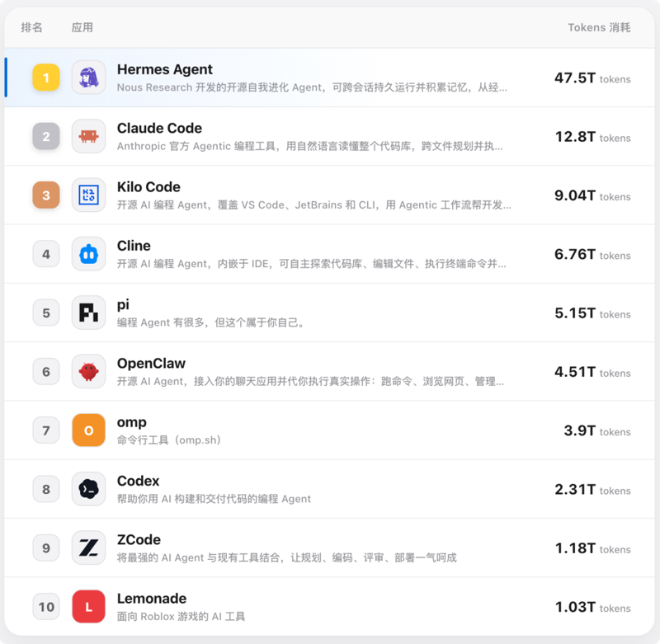Image resolution: width=660 pixels, height=644 pixels.
Task: Click the OpenClaw 接入你的聊天应用 description
Action: (x=311, y=382)
